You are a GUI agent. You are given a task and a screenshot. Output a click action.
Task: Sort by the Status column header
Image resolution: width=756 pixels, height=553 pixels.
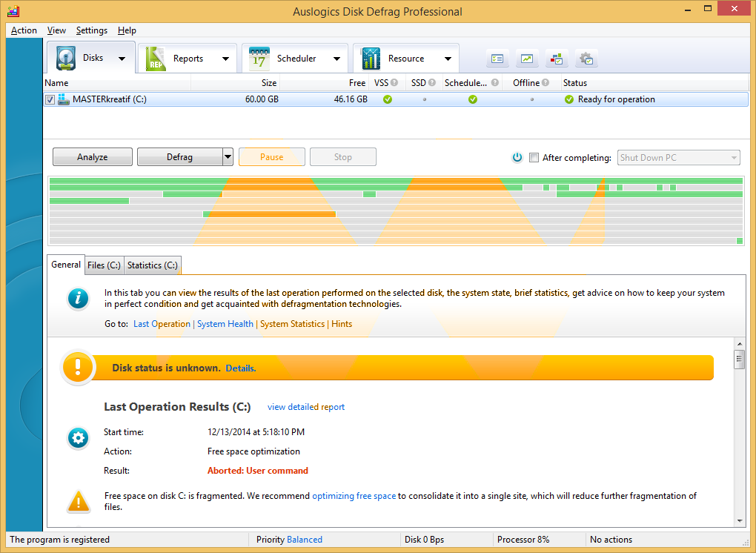[654, 83]
